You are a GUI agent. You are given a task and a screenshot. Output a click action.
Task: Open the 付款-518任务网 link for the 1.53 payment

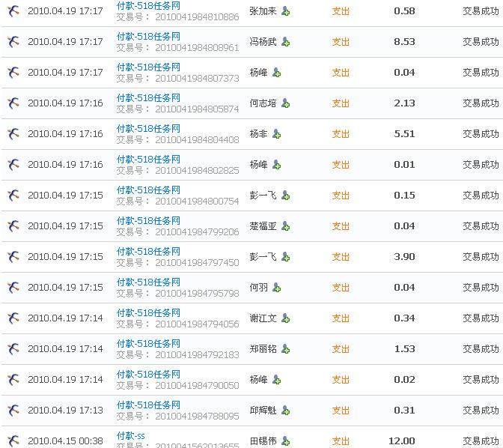148,343
